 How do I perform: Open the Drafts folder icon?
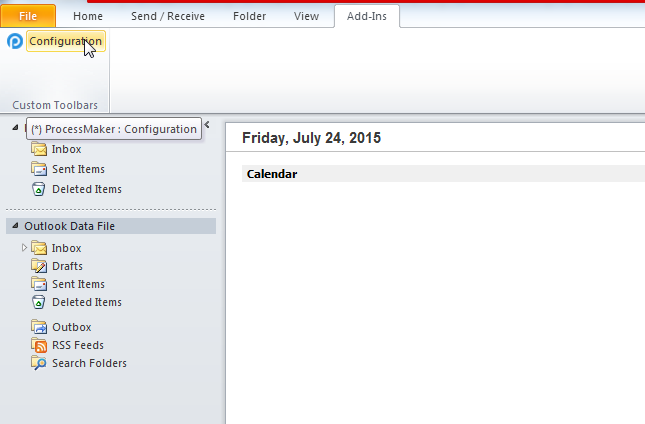coord(39,266)
